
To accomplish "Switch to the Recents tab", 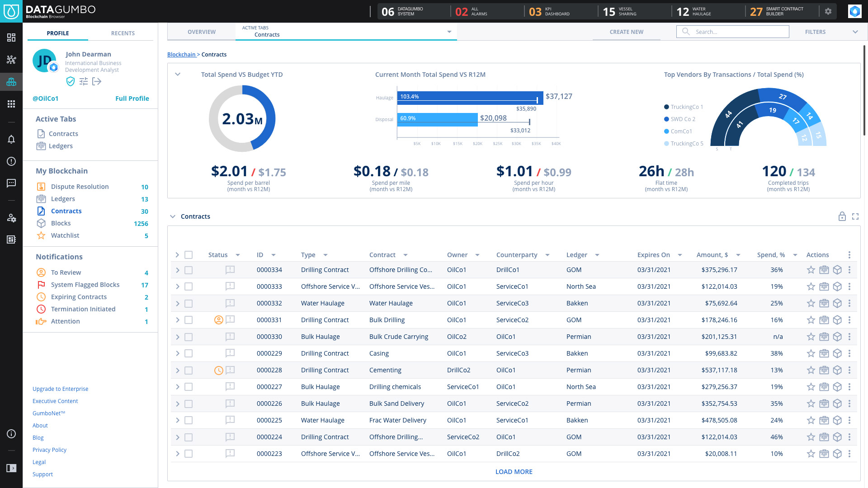I will click(123, 33).
